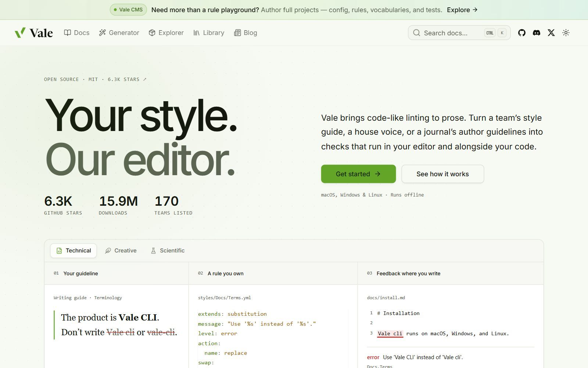Click the See how it works button

442,174
